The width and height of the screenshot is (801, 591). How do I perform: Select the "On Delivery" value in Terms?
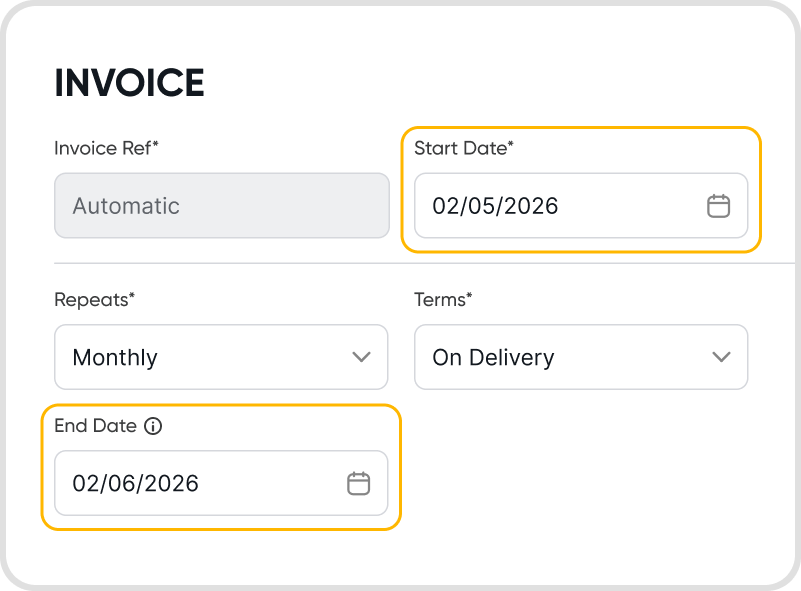coord(493,357)
